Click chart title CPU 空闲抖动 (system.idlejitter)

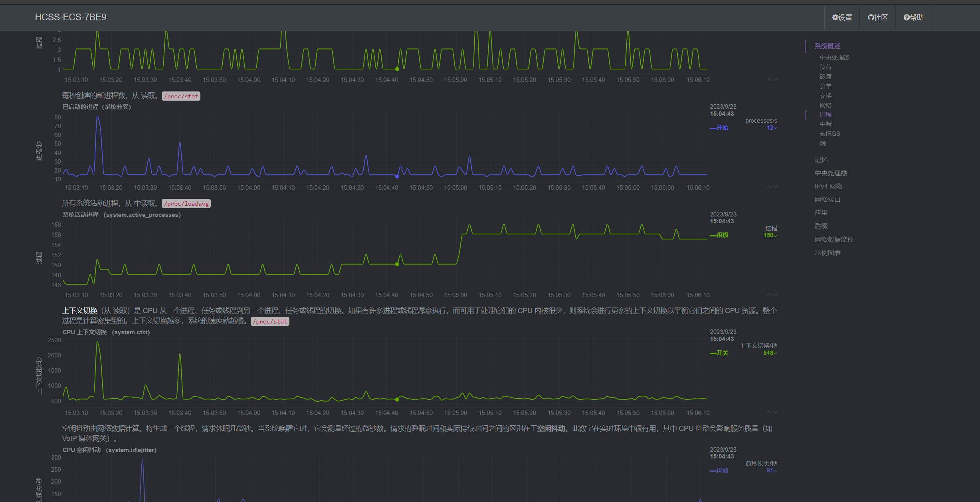pyautogui.click(x=109, y=450)
